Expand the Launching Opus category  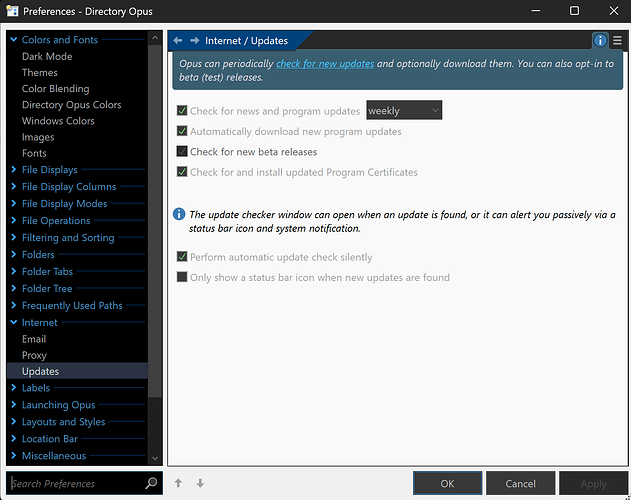(14, 404)
